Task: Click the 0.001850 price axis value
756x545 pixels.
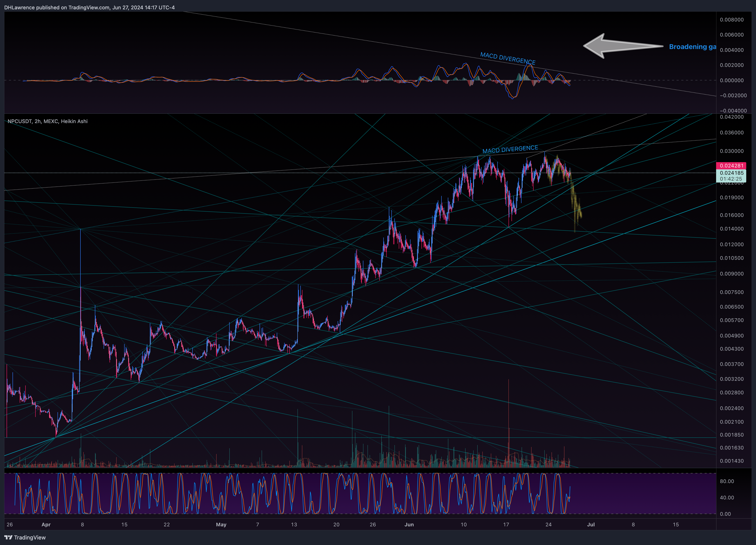Action: 732,435
